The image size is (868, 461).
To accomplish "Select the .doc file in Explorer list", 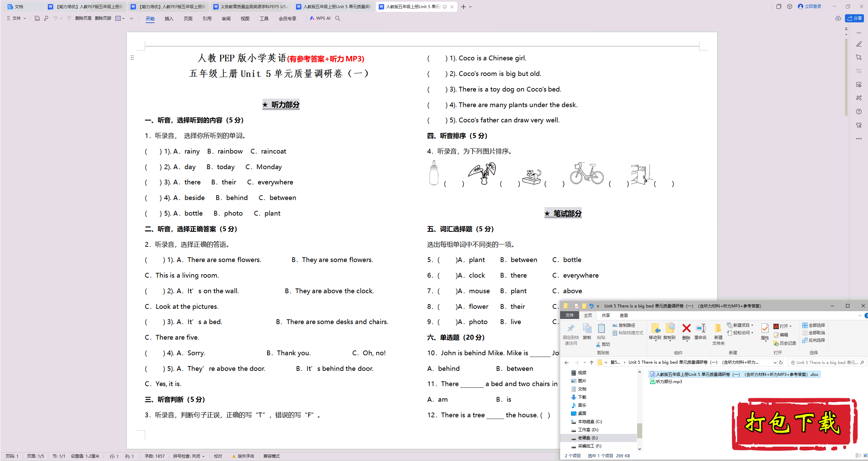I will coord(734,375).
